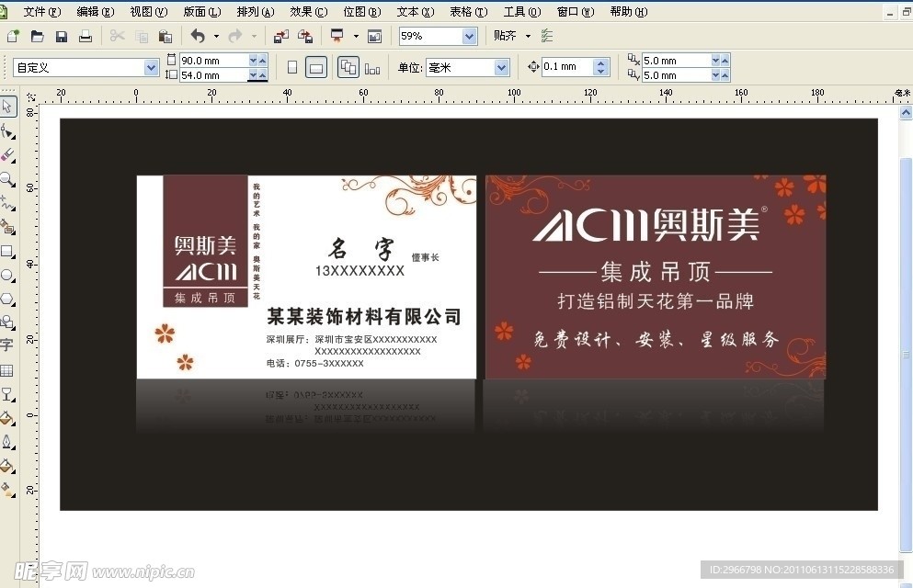Open the 文本(X) menu
913x588 pixels.
pyautogui.click(x=416, y=12)
